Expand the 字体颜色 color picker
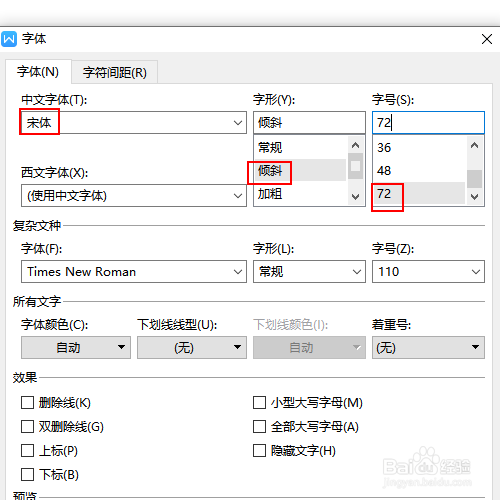Viewport: 500px width, 500px height. point(76,347)
